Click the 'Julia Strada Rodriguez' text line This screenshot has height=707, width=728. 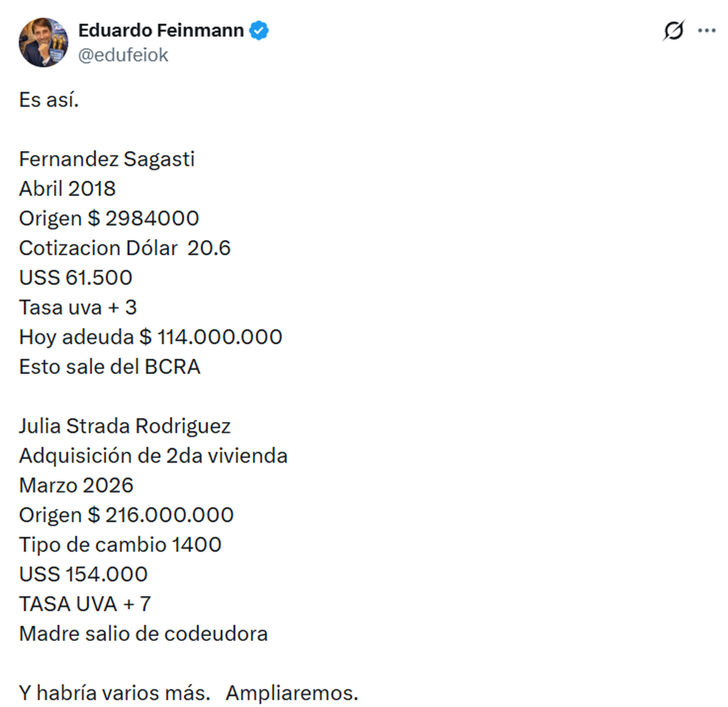[x=125, y=426]
